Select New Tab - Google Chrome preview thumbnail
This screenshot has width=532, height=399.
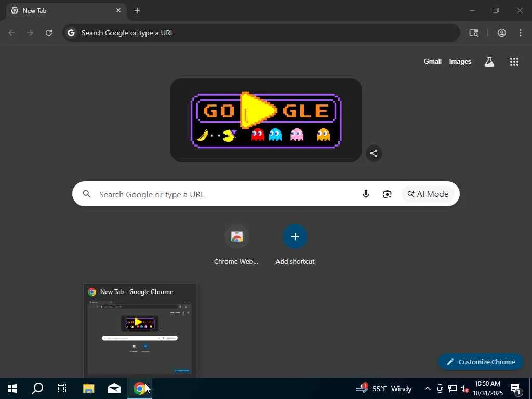(140, 331)
